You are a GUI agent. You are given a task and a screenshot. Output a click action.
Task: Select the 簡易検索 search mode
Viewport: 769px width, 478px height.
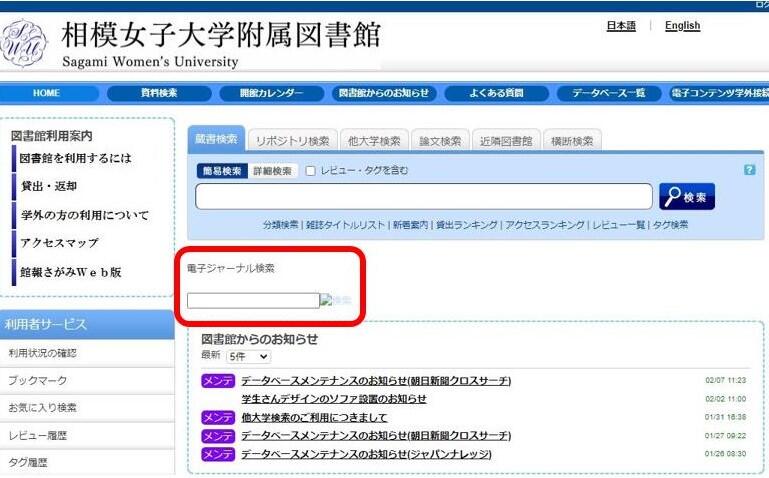[220, 171]
